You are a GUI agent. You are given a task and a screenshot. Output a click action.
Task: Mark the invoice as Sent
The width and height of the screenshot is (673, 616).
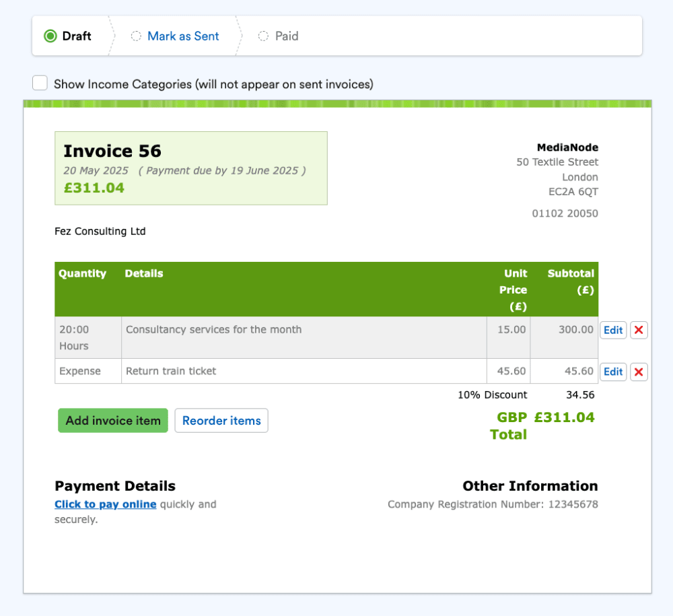(182, 36)
